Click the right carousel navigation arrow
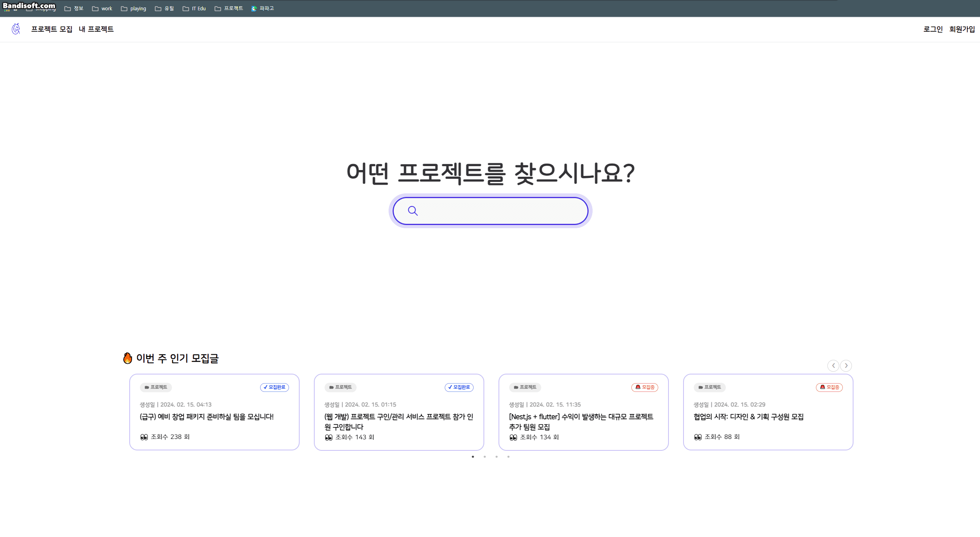Screen dimensions: 980x537 846,365
